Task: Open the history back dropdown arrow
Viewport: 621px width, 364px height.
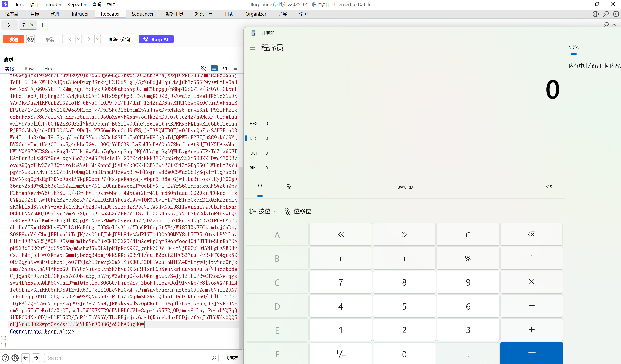Action: (x=79, y=39)
